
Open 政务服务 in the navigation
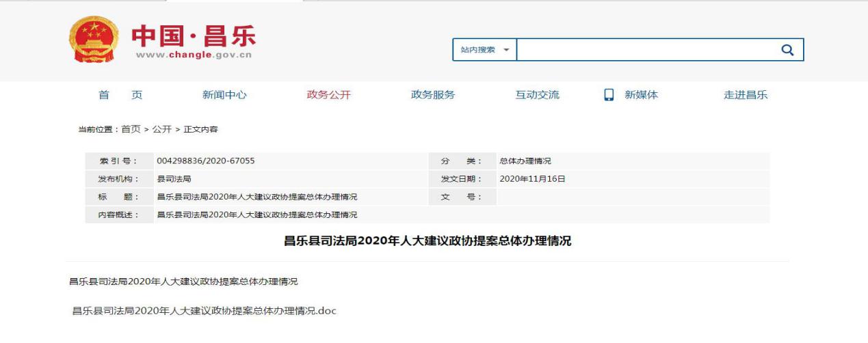(x=432, y=95)
